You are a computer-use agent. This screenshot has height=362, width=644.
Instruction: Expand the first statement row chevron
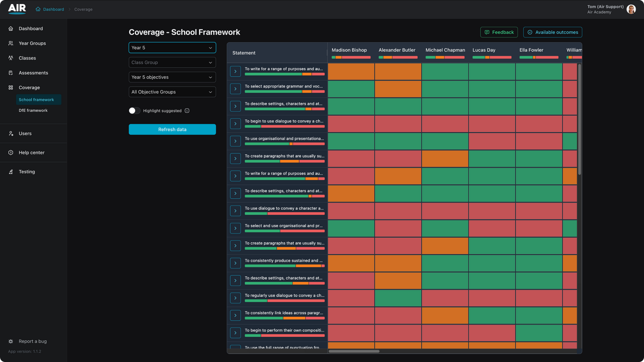(235, 71)
